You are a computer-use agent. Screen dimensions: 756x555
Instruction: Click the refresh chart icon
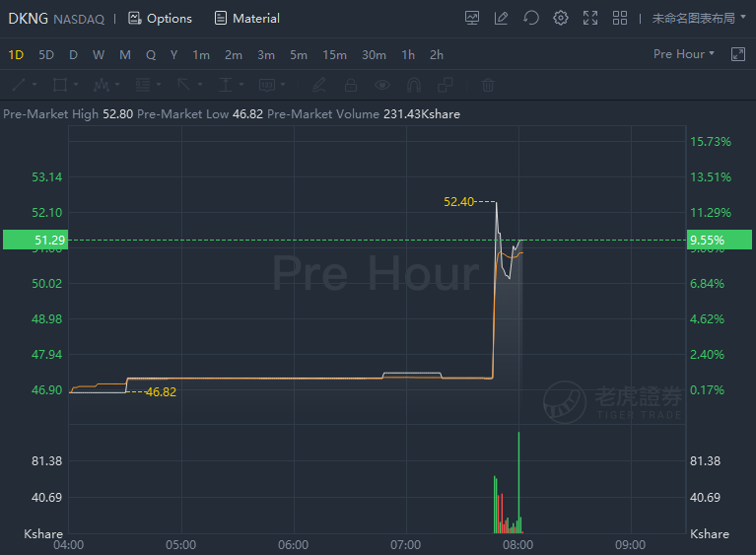531,19
